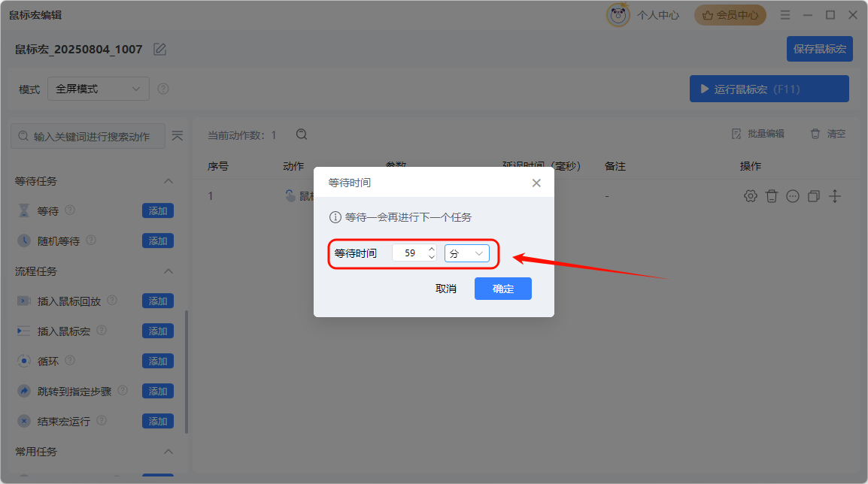Collapse the 等待任务 section

click(x=168, y=181)
